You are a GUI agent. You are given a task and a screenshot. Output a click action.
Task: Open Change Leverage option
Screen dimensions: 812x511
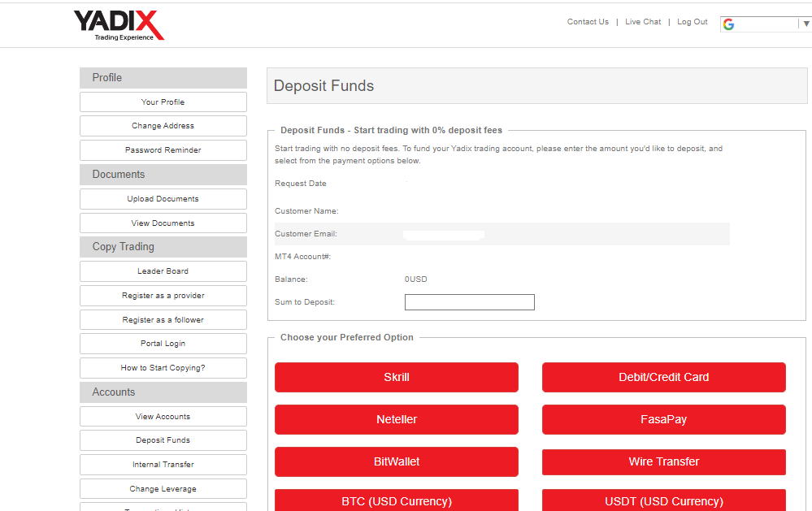[163, 489]
